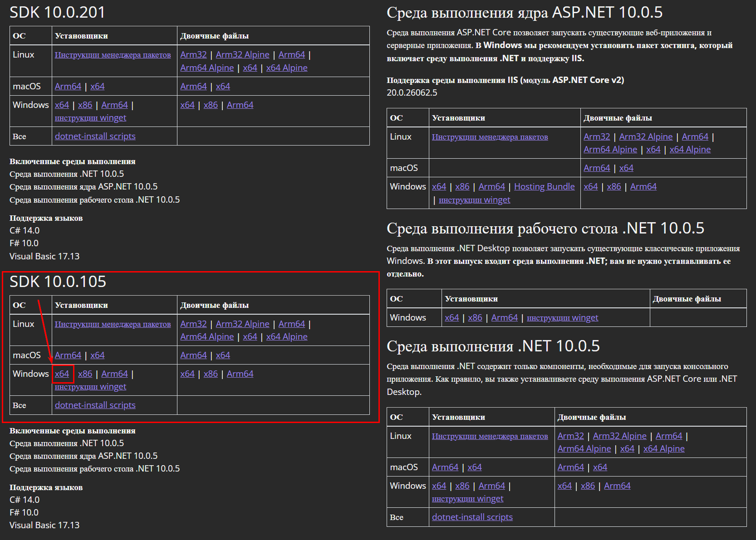The width and height of the screenshot is (756, 540).
Task: Download ASP.NET Core Runtime Linux Arm32 Alpine binary
Action: pyautogui.click(x=646, y=137)
